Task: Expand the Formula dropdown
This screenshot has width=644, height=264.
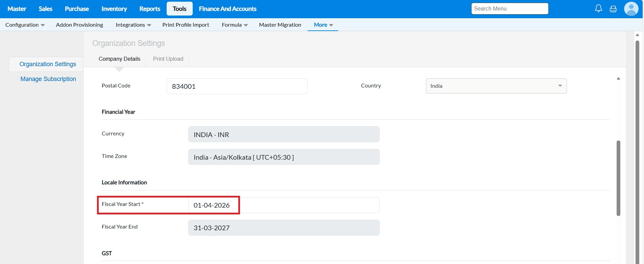Action: (x=235, y=25)
